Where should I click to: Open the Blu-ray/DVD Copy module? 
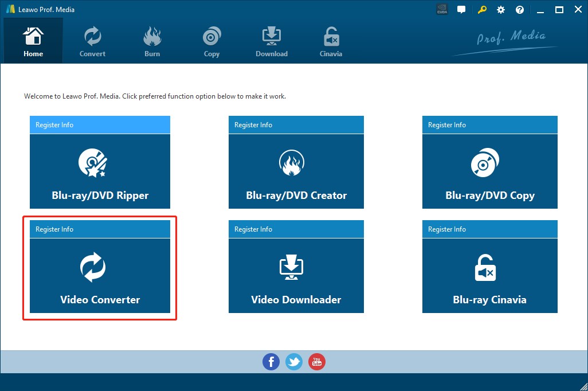[489, 171]
